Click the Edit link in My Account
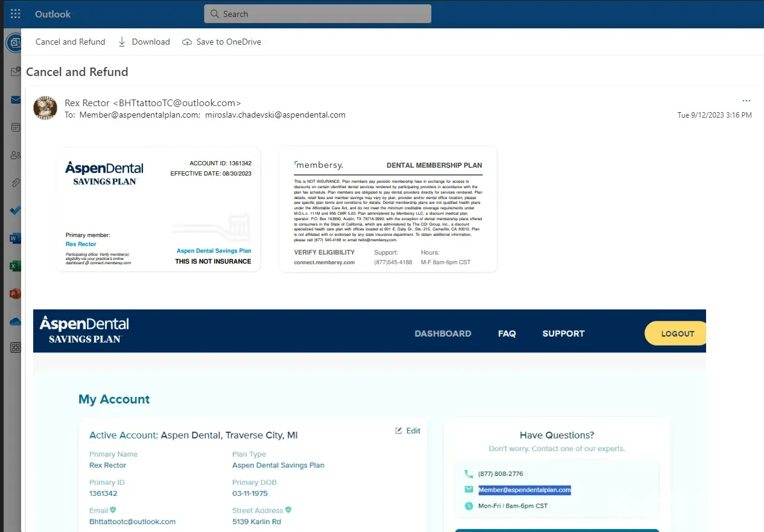Image resolution: width=764 pixels, height=532 pixels. tap(408, 431)
